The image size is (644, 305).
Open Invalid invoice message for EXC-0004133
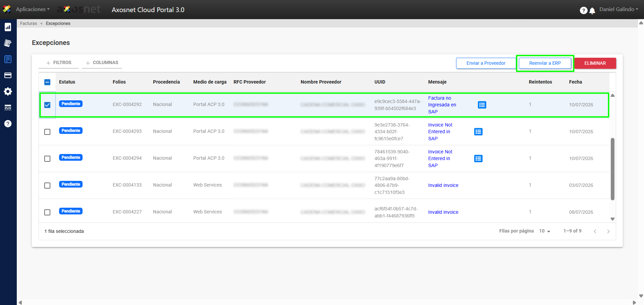coord(443,185)
